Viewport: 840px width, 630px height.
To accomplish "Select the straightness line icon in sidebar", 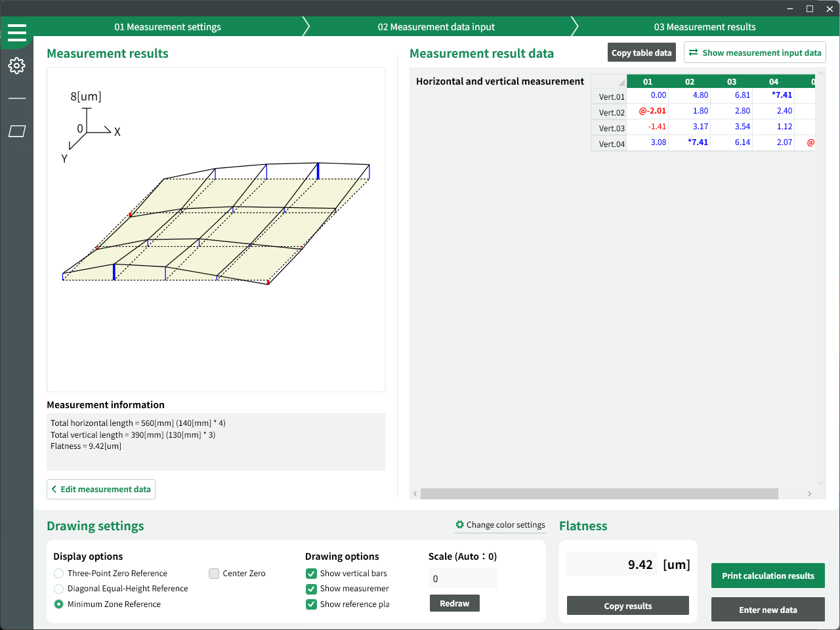I will tap(17, 98).
